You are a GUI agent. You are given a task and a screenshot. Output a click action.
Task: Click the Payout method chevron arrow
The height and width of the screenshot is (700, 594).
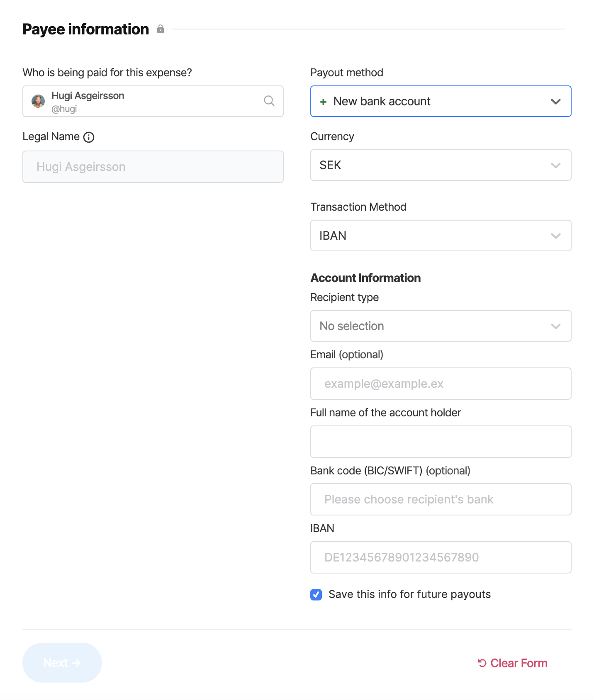[x=555, y=102]
